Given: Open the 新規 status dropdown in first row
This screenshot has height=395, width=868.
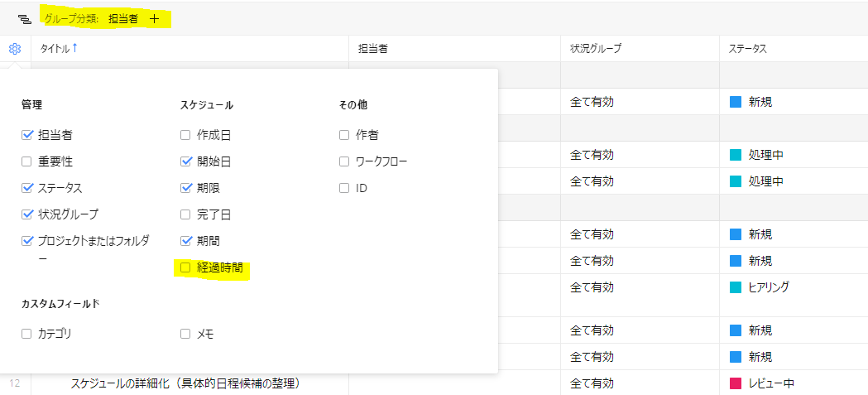Looking at the screenshot, I should [760, 102].
